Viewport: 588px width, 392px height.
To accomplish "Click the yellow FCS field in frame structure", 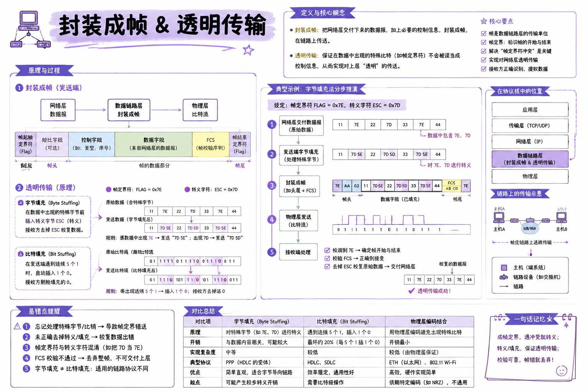I will [211, 144].
